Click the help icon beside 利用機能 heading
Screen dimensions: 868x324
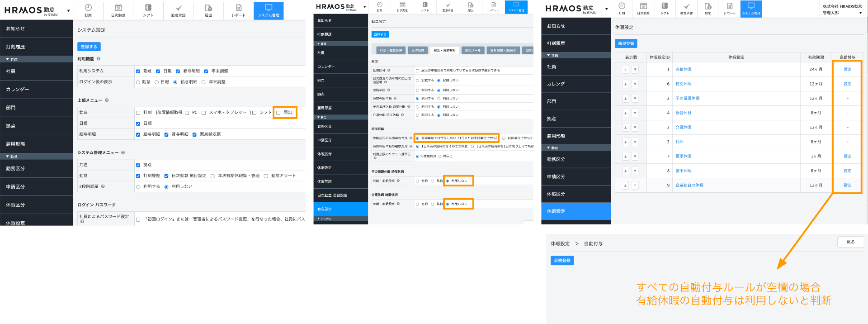pyautogui.click(x=99, y=59)
